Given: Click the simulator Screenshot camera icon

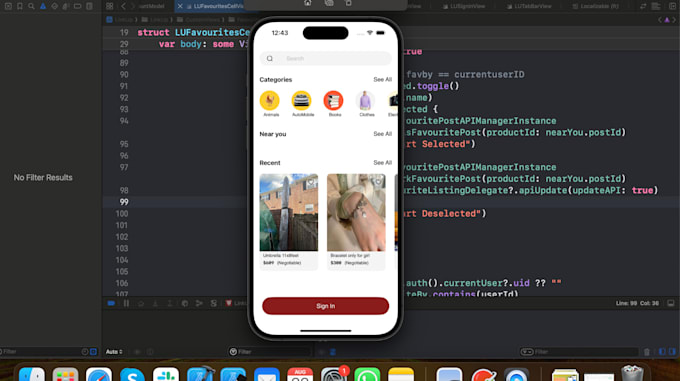Looking at the screenshot, I should 329,3.
